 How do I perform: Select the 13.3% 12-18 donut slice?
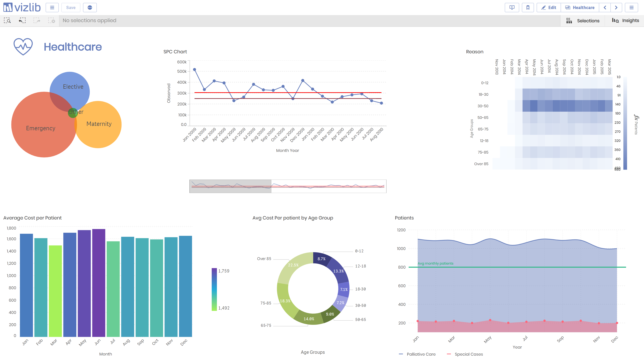(x=338, y=271)
